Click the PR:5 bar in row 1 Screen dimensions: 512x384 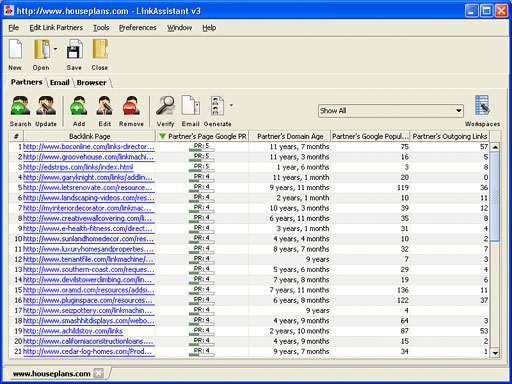point(201,147)
